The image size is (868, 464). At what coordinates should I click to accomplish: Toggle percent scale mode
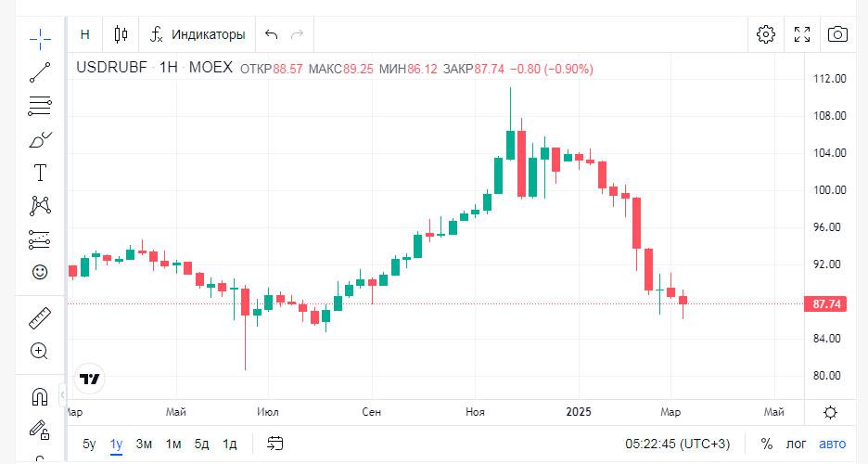(767, 444)
